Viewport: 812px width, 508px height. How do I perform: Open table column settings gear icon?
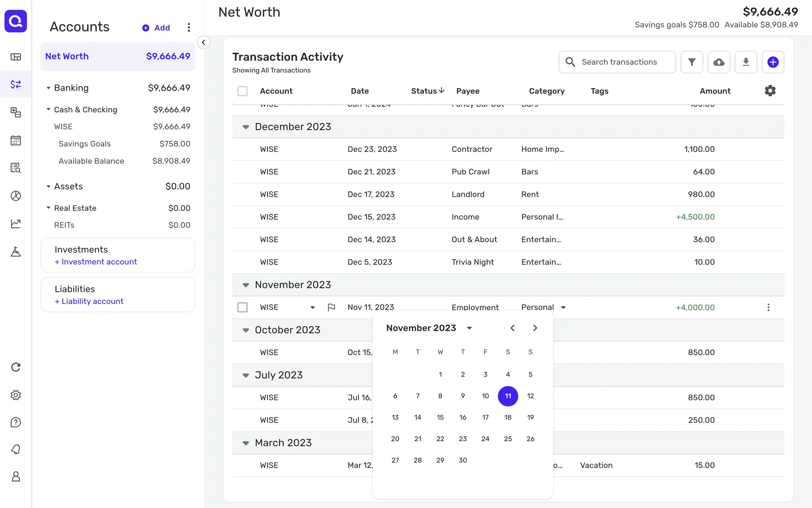click(770, 91)
